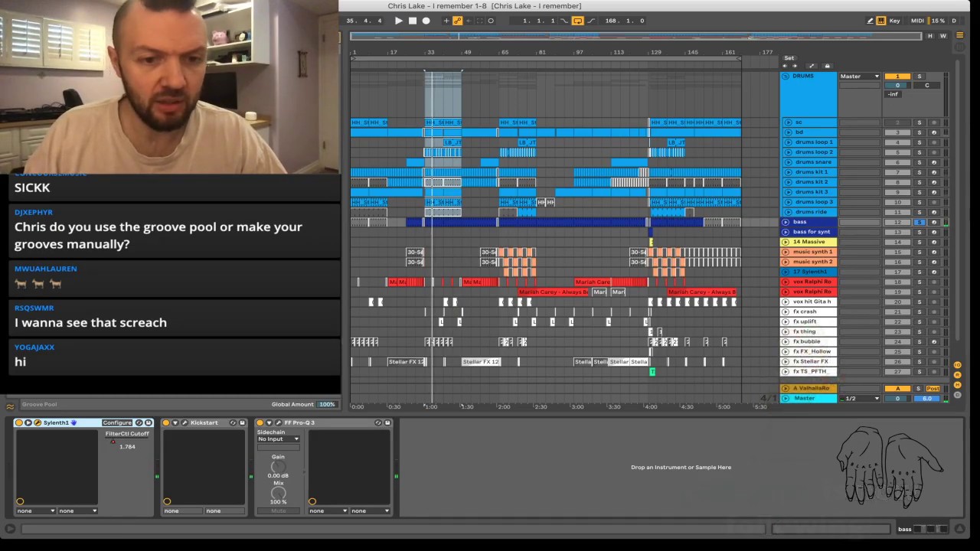Click the Session Record circle button
980x551 pixels.
[x=491, y=21]
